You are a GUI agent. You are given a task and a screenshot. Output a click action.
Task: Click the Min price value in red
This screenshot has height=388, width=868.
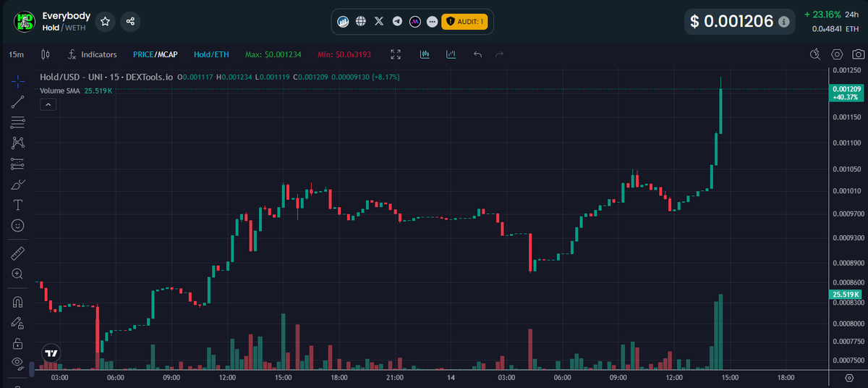pyautogui.click(x=344, y=54)
